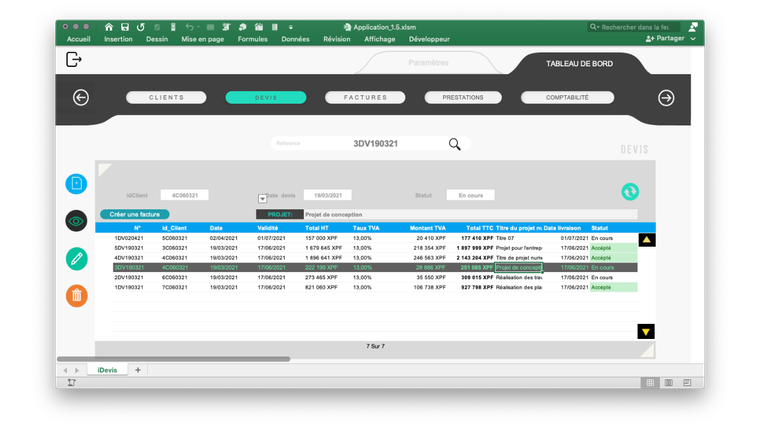
Task: Click the user account icon in the title bar
Action: coord(693,27)
